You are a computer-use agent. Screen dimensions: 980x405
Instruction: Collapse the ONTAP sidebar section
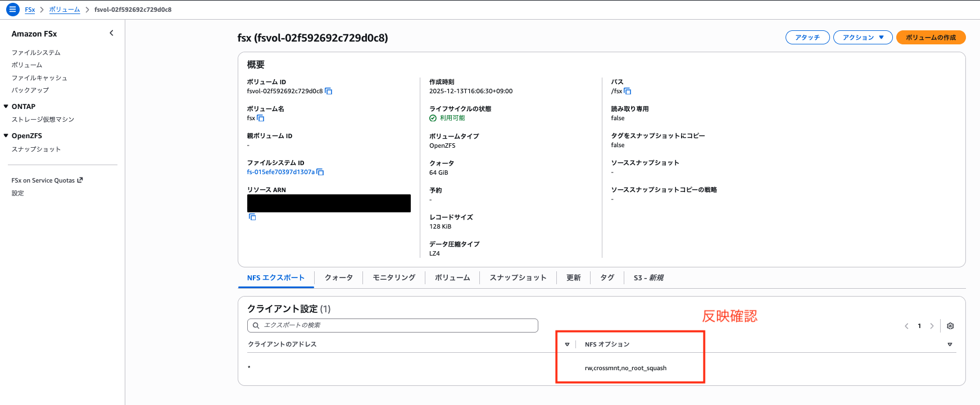[x=6, y=106]
